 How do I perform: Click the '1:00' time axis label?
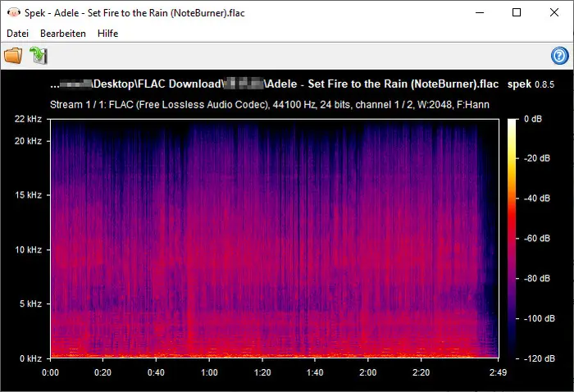point(209,372)
